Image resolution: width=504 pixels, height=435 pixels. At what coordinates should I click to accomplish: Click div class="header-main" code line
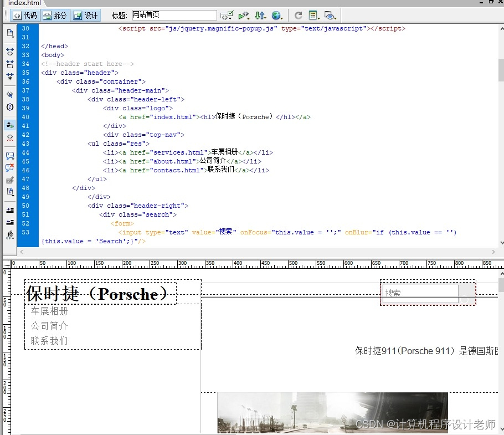tap(120, 90)
